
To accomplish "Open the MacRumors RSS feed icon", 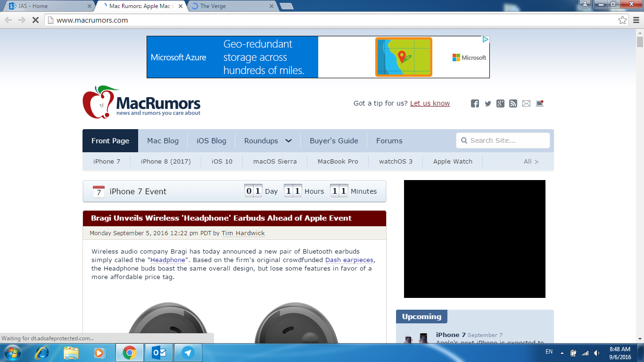I will (513, 103).
